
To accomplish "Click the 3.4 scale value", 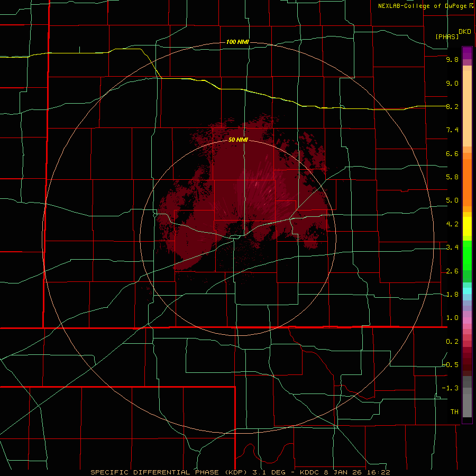I will click(x=452, y=248).
